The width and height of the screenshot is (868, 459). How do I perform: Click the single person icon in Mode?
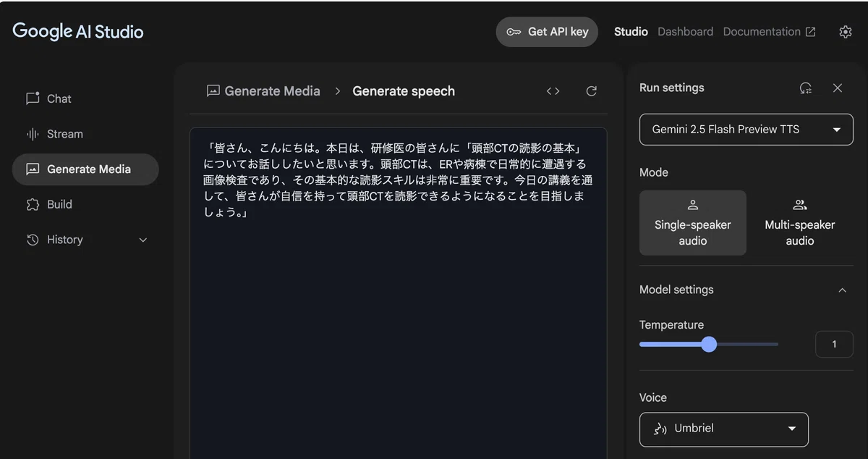click(693, 205)
